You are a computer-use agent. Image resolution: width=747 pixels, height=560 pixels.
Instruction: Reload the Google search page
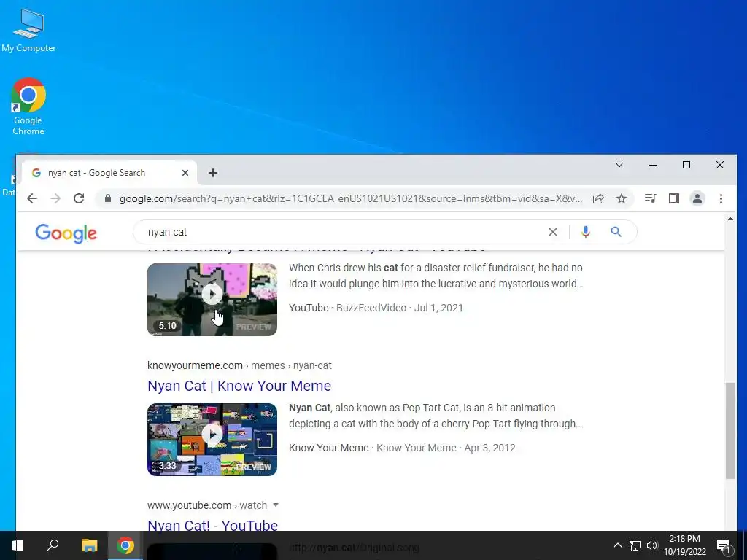point(79,198)
